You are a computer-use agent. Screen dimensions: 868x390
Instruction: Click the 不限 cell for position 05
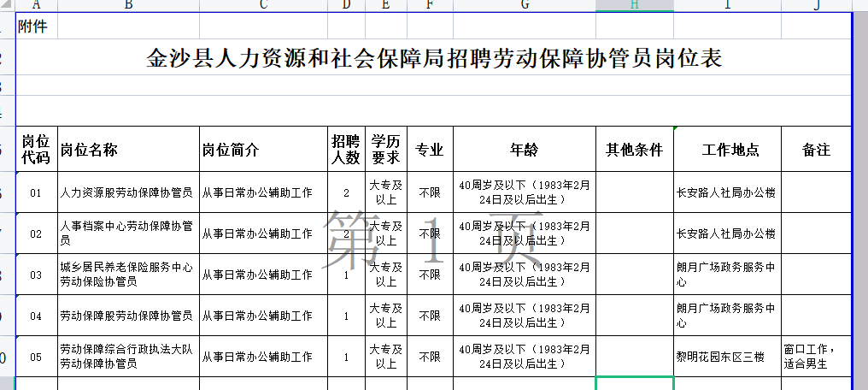pyautogui.click(x=430, y=357)
